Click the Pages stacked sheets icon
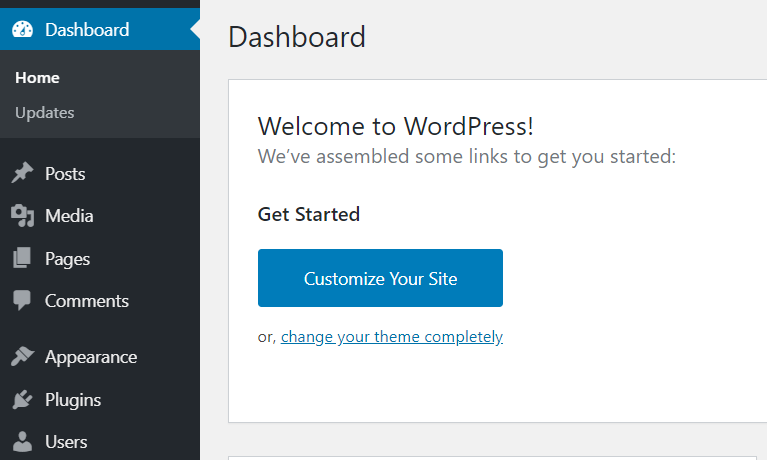This screenshot has height=460, width=767. (22, 258)
